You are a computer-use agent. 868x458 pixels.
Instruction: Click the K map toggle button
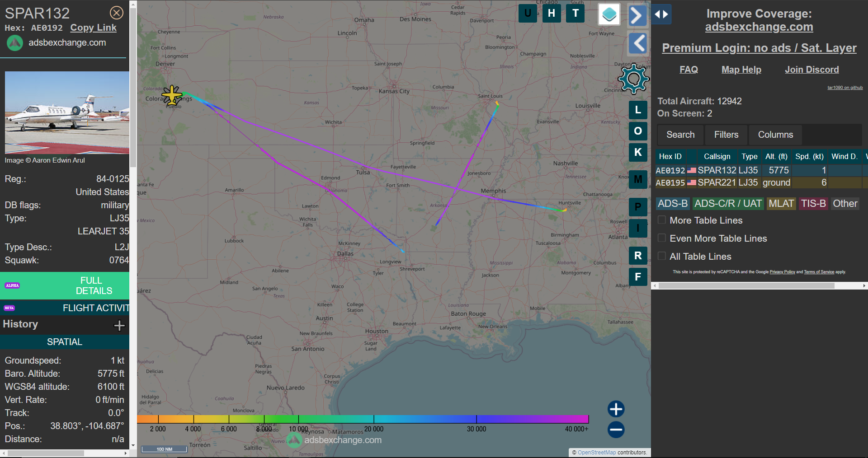pyautogui.click(x=638, y=152)
